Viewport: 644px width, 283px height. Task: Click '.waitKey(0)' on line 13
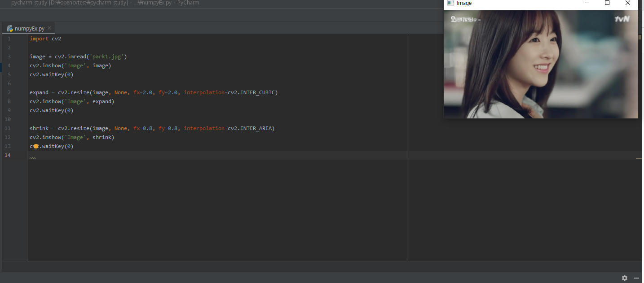click(56, 146)
